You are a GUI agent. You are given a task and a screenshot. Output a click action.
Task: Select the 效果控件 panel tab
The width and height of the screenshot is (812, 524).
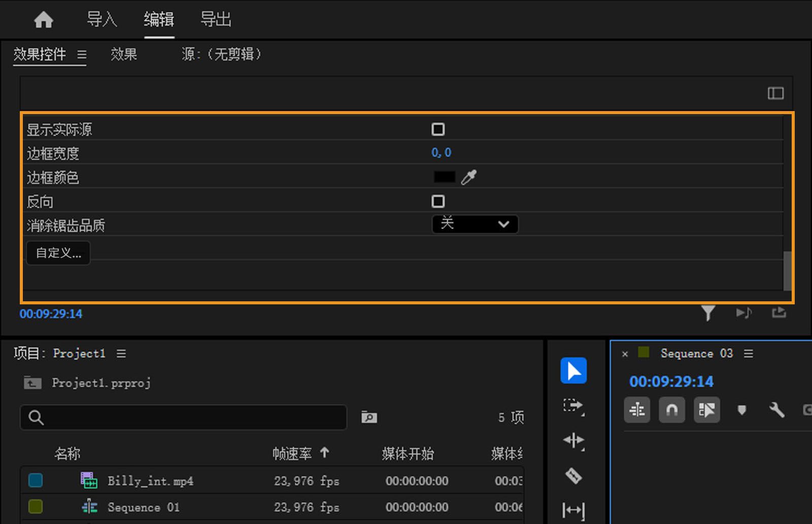coord(40,54)
